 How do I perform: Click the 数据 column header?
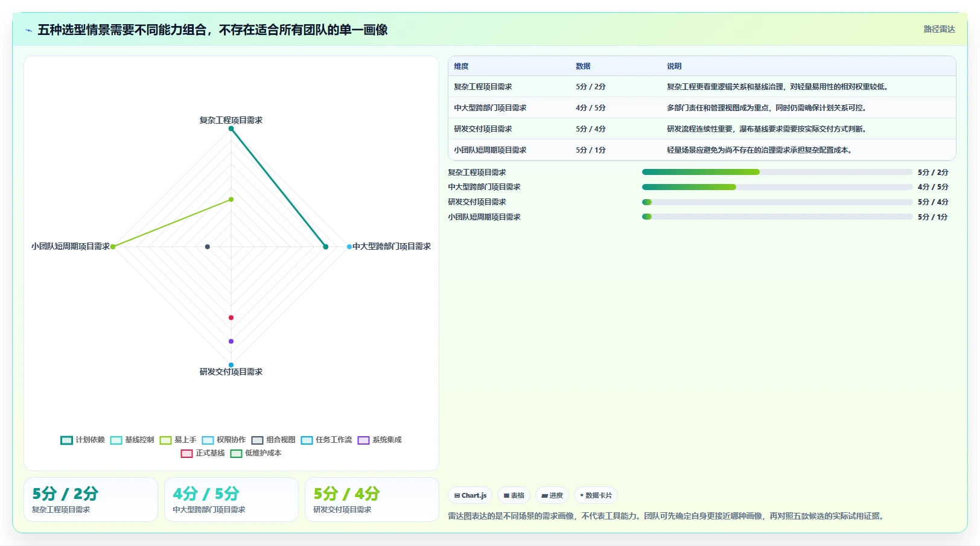click(583, 66)
